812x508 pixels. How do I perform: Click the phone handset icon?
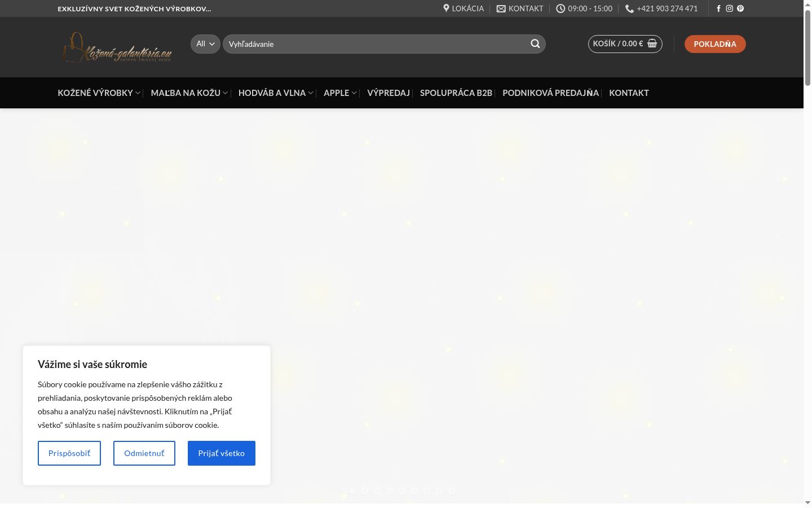[629, 8]
